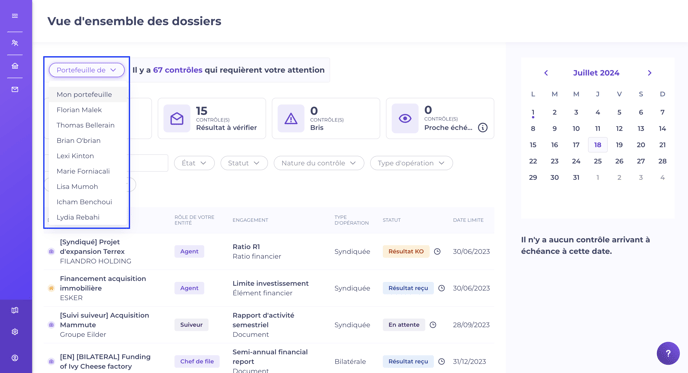
Task: Select Marie Forniacali from the list
Action: [x=87, y=171]
